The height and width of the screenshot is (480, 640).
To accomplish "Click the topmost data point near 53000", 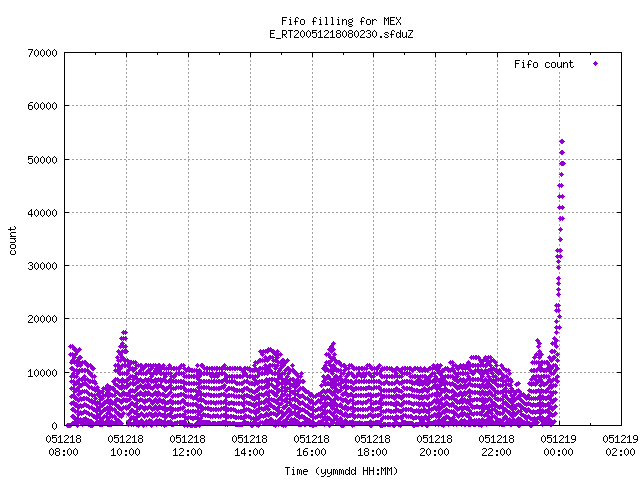I will 562,142.
